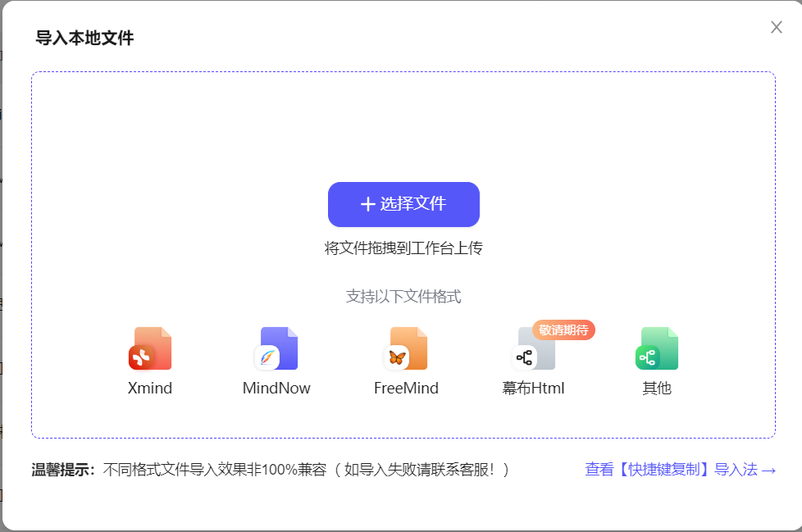Click the plus icon on 选择文件 button
The width and height of the screenshot is (802, 532).
tap(367, 204)
